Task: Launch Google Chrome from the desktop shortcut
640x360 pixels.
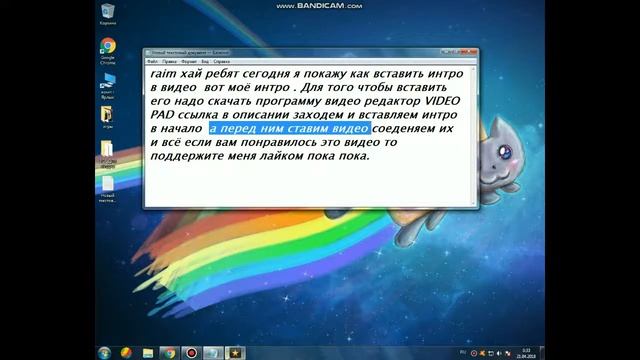Action: pyautogui.click(x=108, y=51)
